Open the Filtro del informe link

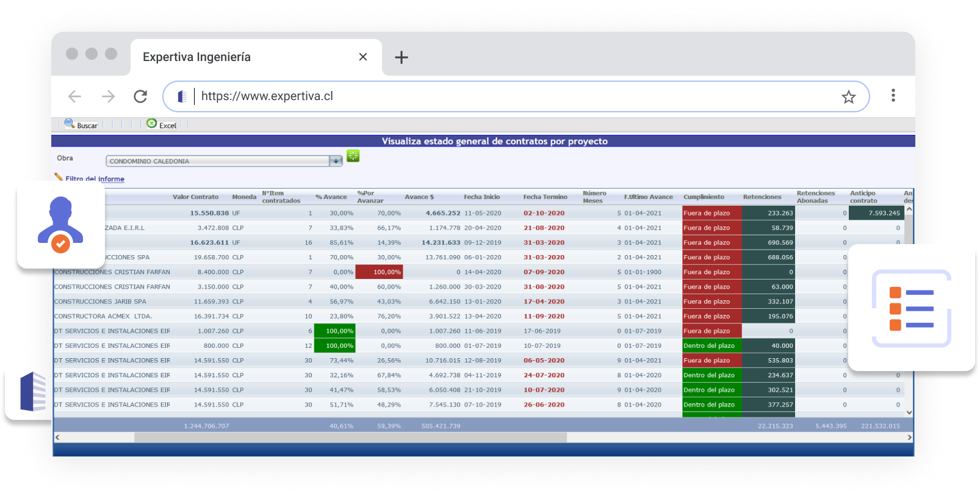tap(95, 179)
